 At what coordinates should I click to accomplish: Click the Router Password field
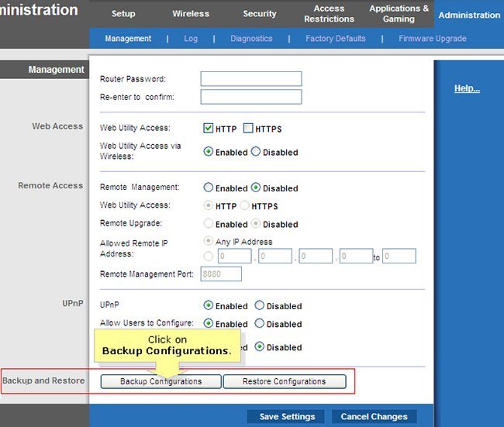pos(250,79)
